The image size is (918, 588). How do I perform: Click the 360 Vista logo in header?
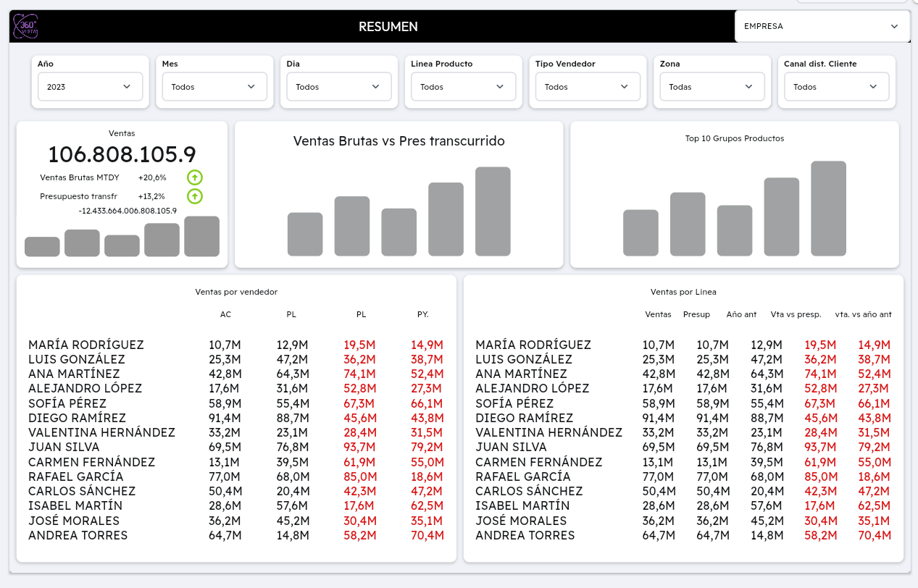25,27
